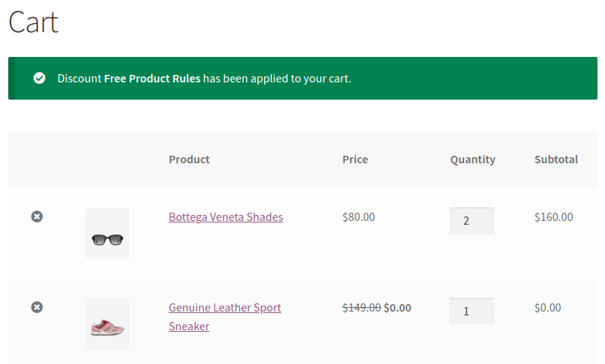Image resolution: width=605 pixels, height=364 pixels.
Task: Open the pink sneaker product thumbnail
Action: [107, 324]
